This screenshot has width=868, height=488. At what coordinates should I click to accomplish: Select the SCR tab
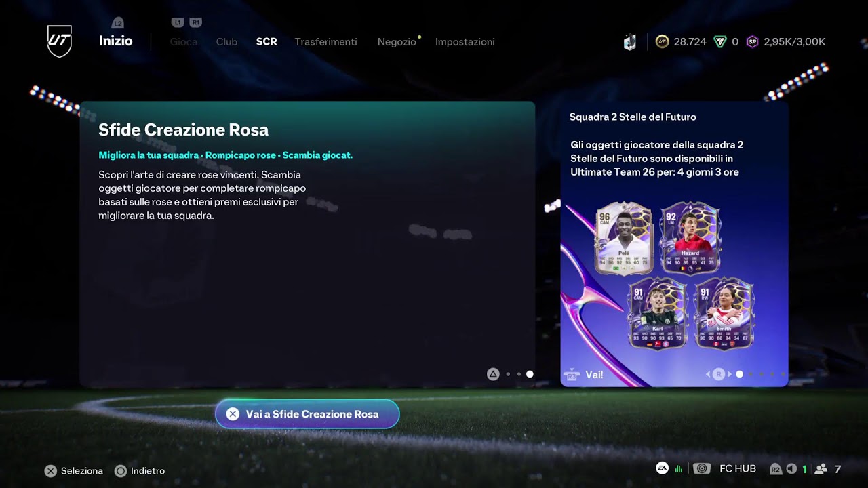click(x=267, y=41)
